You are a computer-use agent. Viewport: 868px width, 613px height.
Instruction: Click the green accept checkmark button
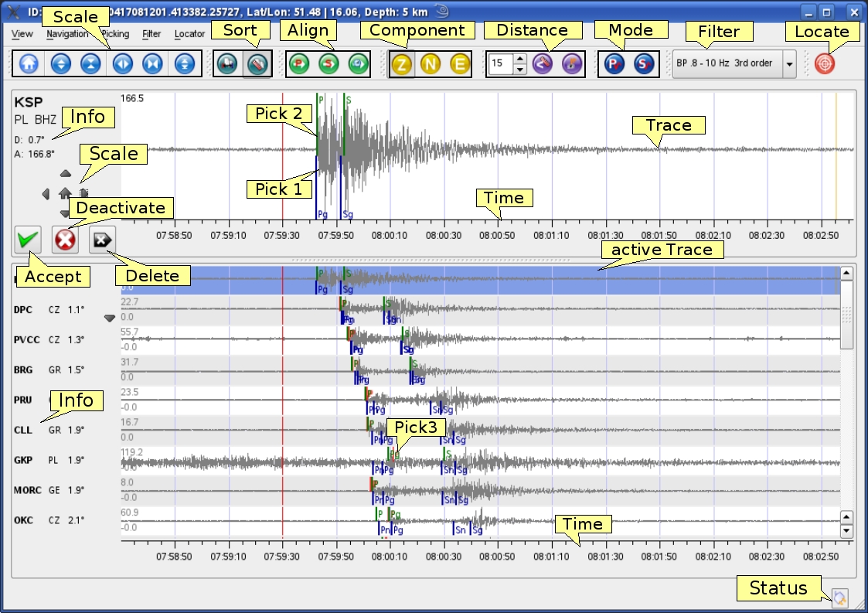click(29, 240)
